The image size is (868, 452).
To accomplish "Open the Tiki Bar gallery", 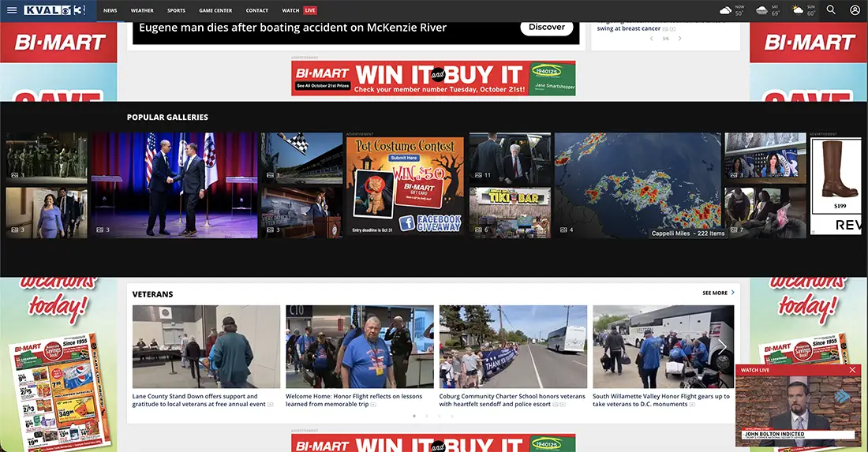I will (x=510, y=212).
